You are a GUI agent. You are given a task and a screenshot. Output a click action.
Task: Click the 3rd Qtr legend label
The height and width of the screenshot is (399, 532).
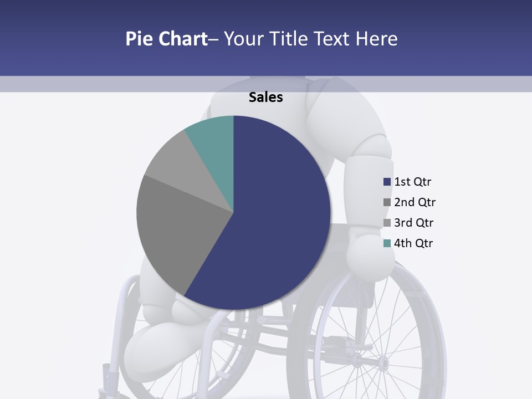pos(413,223)
